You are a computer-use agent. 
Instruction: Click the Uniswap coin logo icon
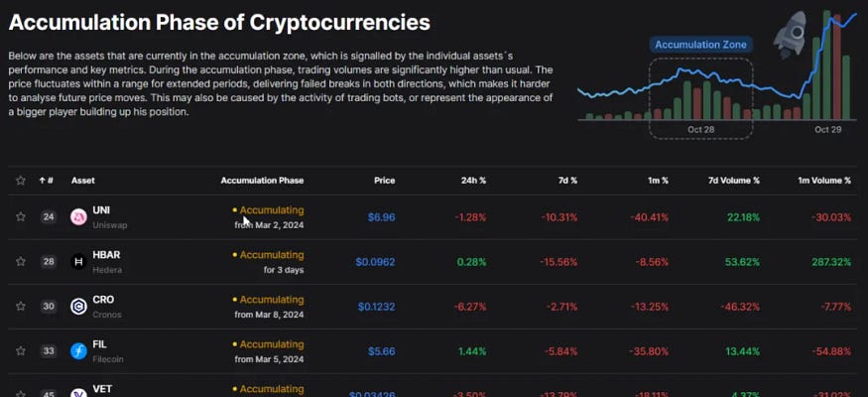pyautogui.click(x=78, y=216)
